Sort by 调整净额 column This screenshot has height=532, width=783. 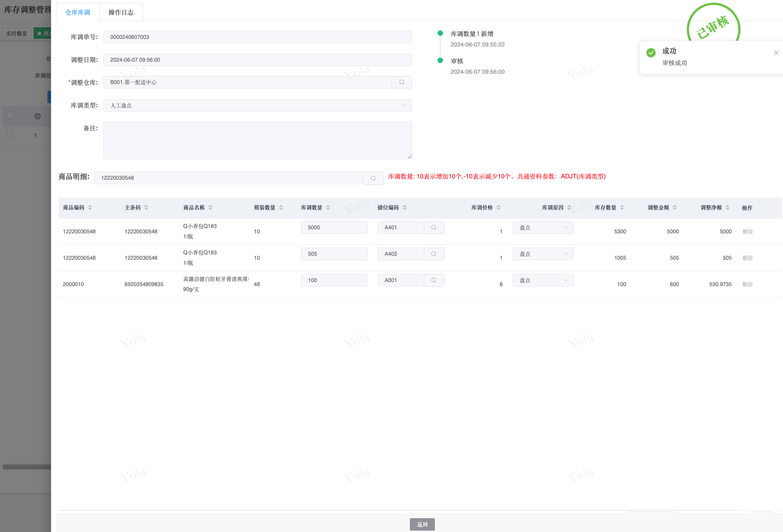[x=728, y=207]
